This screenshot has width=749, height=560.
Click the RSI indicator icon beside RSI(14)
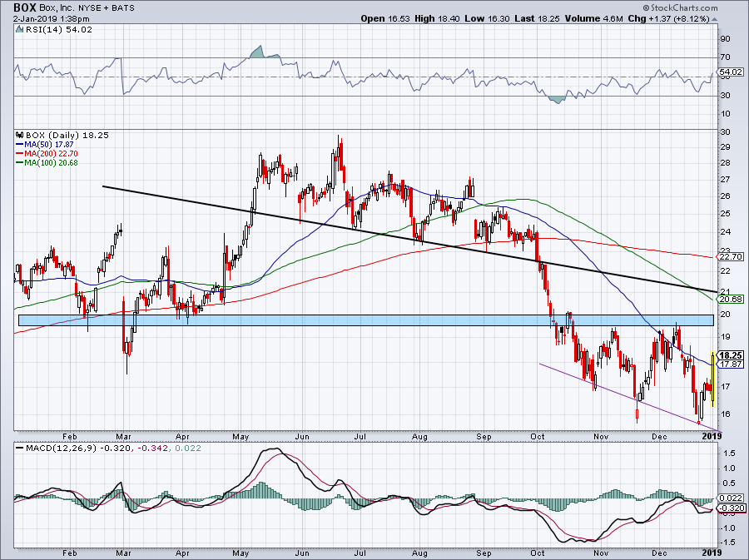click(19, 30)
